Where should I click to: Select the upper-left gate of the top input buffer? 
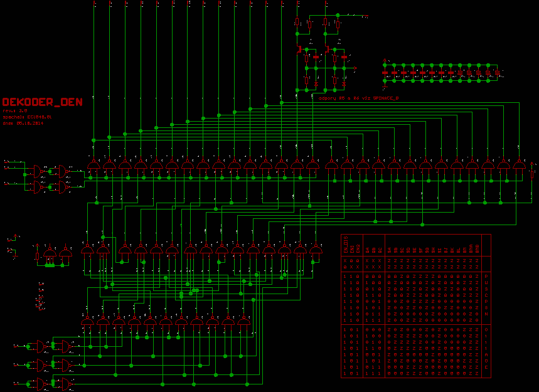(38, 170)
